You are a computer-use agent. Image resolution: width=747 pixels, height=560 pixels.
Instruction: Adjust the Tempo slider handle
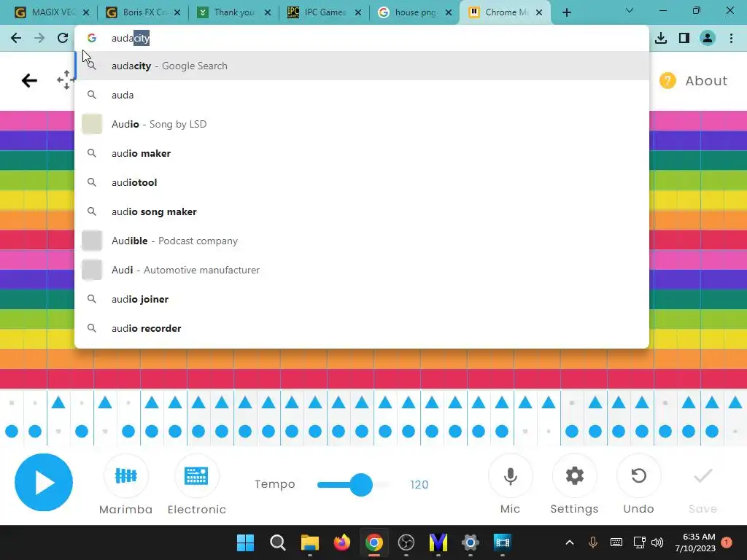click(361, 485)
